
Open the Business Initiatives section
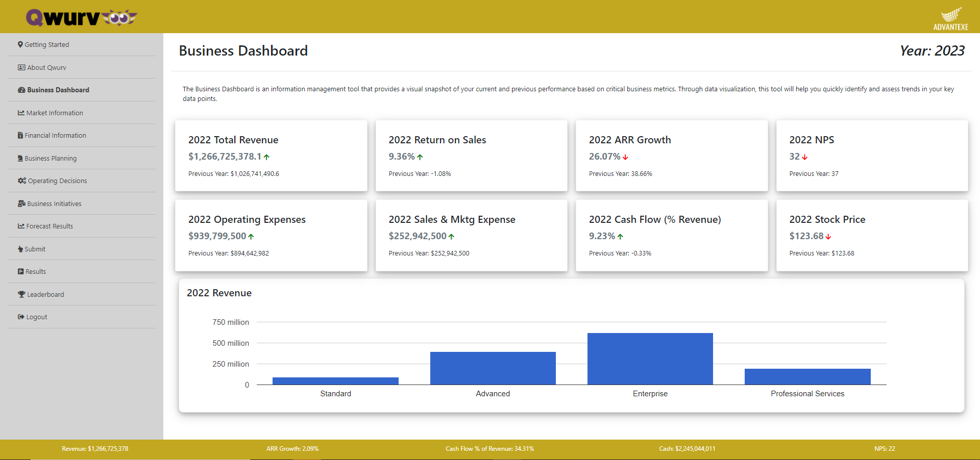[54, 203]
